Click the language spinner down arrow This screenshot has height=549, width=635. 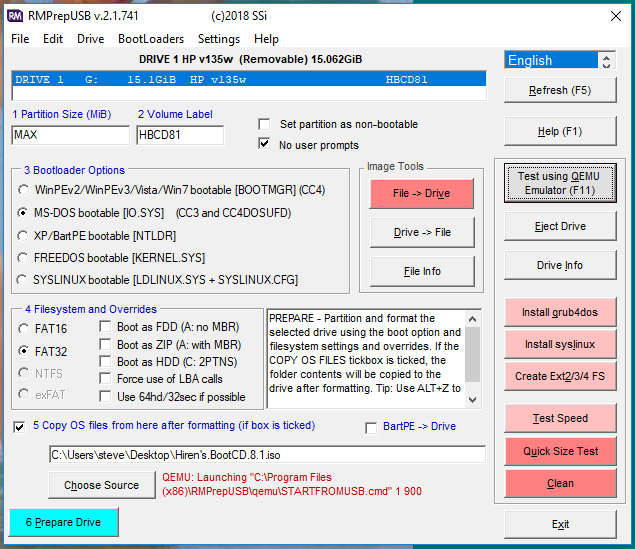(x=606, y=65)
